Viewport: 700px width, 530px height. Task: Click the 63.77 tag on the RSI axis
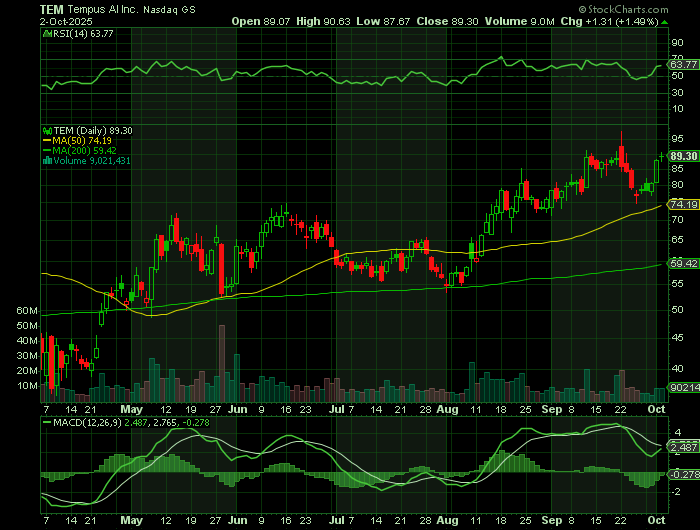[683, 65]
